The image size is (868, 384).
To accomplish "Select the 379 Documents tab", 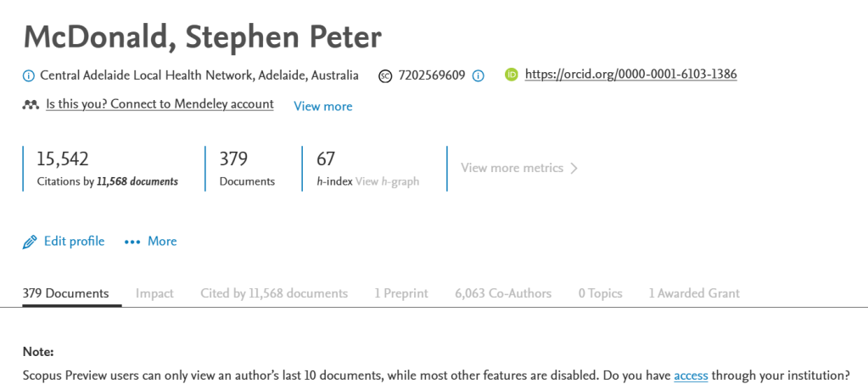I will pos(66,293).
